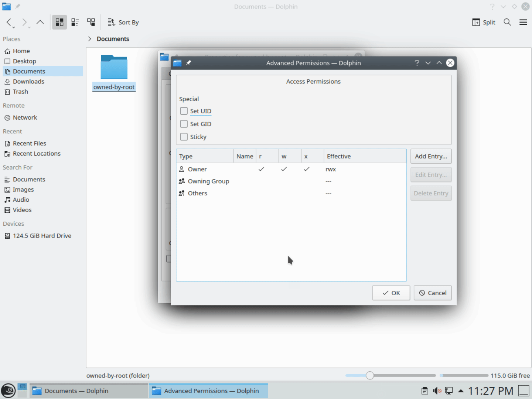
Task: Open the network tray icon
Action: (x=449, y=391)
